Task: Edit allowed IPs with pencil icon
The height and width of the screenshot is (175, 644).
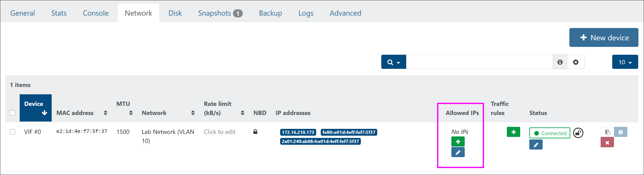Action: pyautogui.click(x=458, y=152)
